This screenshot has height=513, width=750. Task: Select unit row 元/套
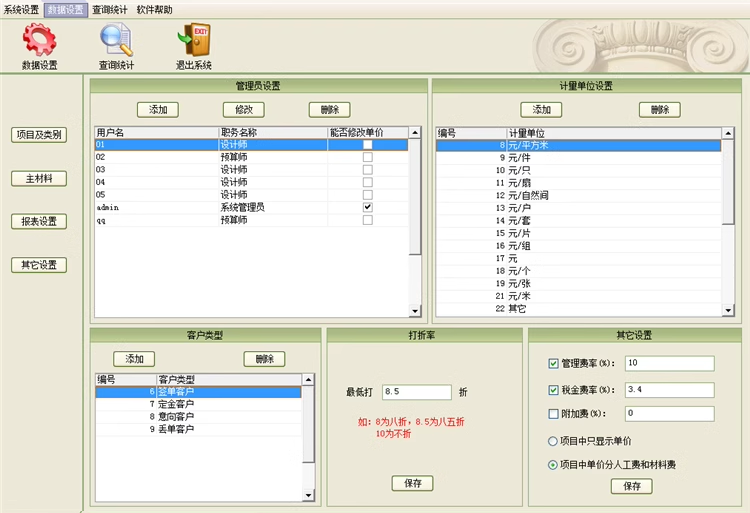coord(578,221)
